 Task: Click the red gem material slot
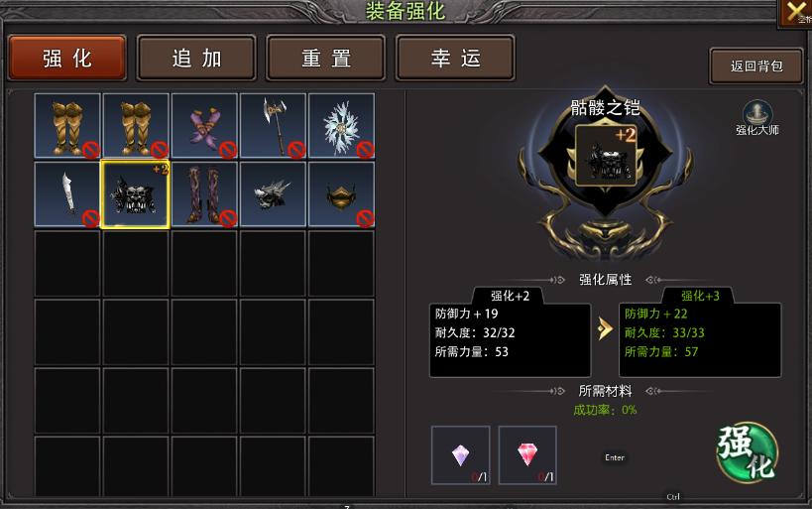[x=527, y=455]
